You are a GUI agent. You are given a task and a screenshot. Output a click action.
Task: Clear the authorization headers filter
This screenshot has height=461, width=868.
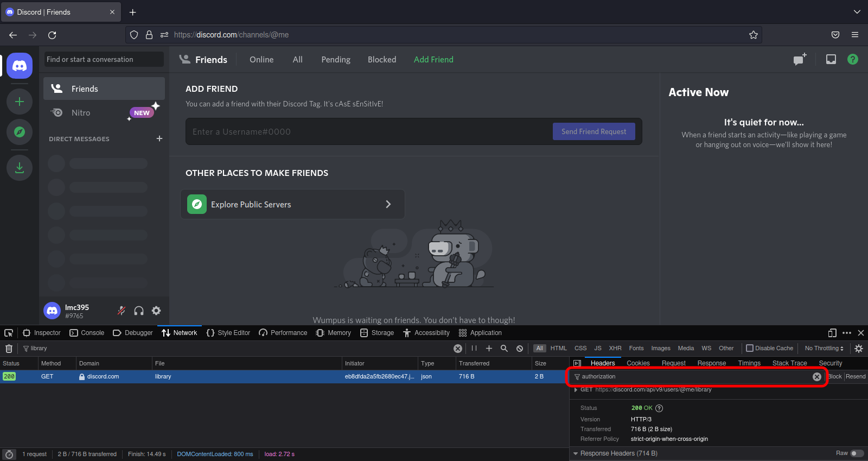(x=817, y=377)
